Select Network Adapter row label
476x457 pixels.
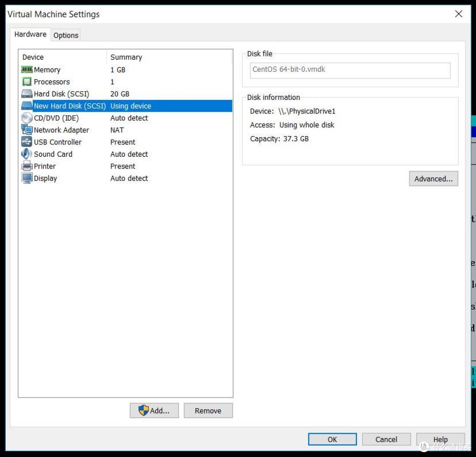pos(61,130)
